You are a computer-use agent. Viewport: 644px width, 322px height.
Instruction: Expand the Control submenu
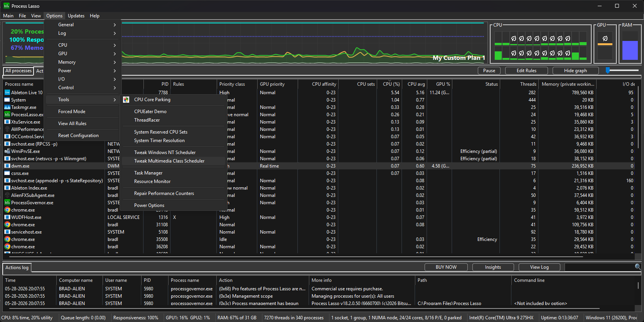tap(82, 88)
